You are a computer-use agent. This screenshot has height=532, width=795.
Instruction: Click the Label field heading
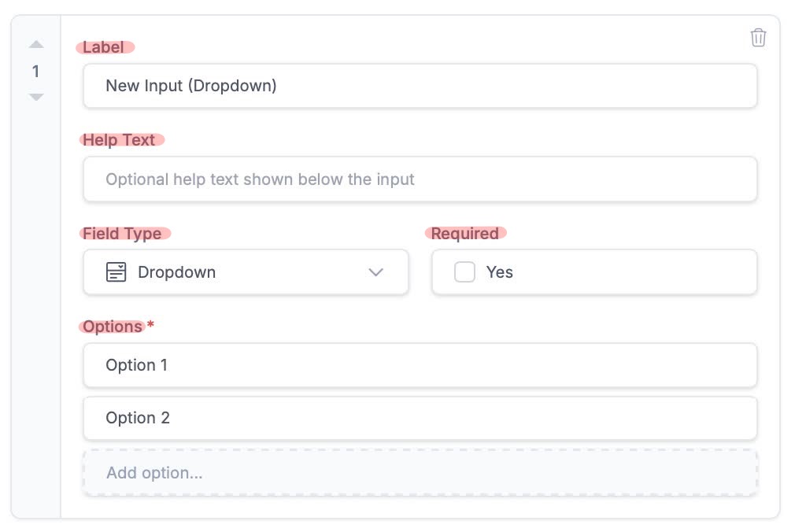104,47
